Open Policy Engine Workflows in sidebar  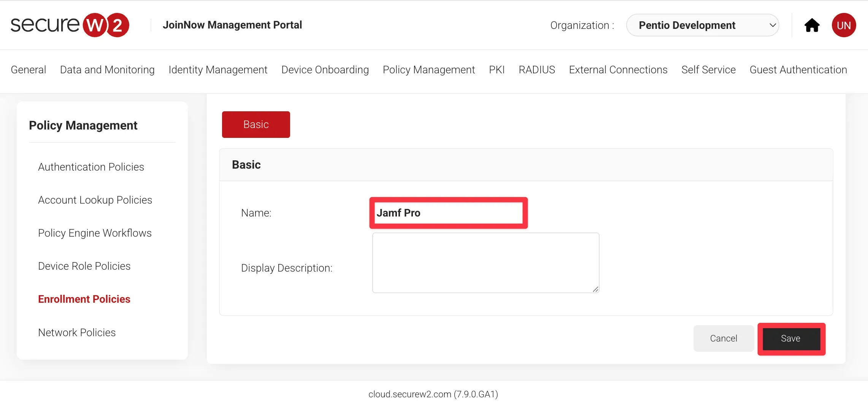[95, 233]
